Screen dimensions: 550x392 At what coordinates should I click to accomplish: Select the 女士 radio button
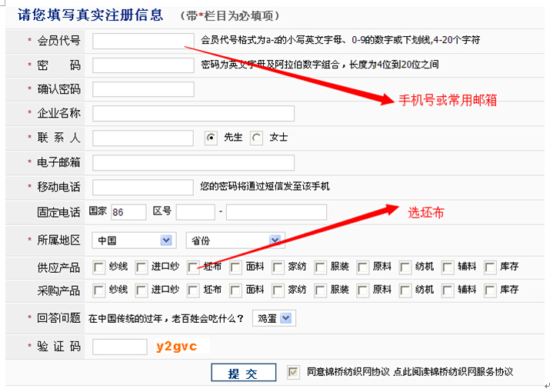pyautogui.click(x=257, y=138)
